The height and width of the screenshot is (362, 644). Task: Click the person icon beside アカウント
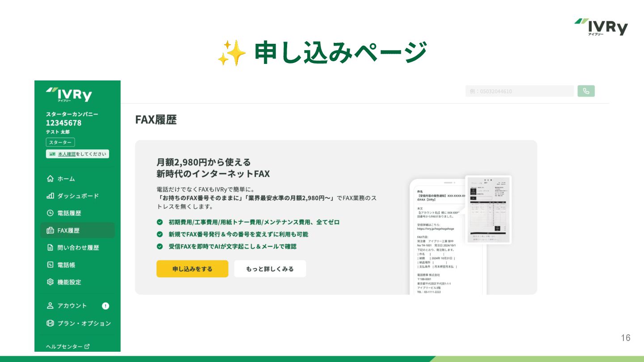[50, 306]
